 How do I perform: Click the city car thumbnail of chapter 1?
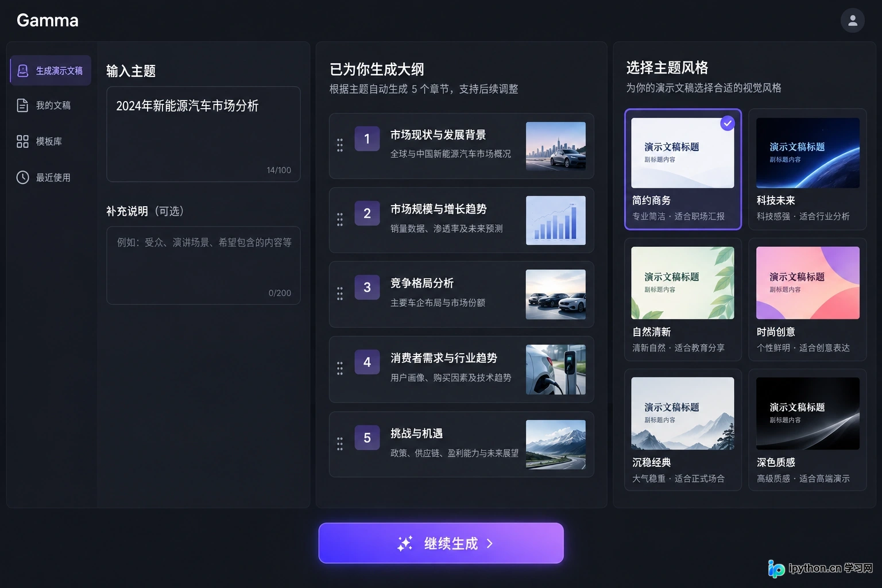point(556,146)
